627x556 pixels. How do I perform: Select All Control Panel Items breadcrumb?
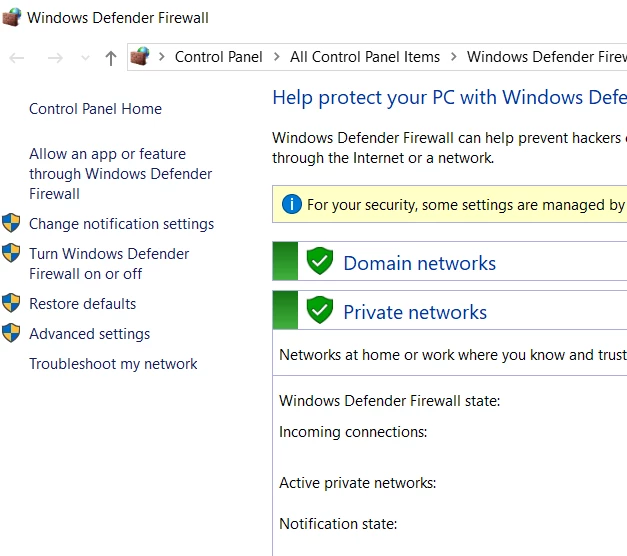(x=365, y=57)
